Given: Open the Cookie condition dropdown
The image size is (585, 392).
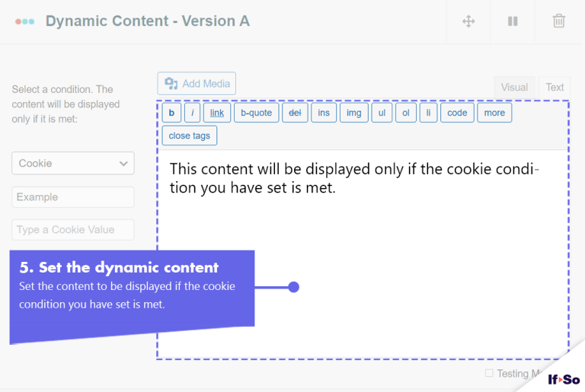Looking at the screenshot, I should (73, 163).
